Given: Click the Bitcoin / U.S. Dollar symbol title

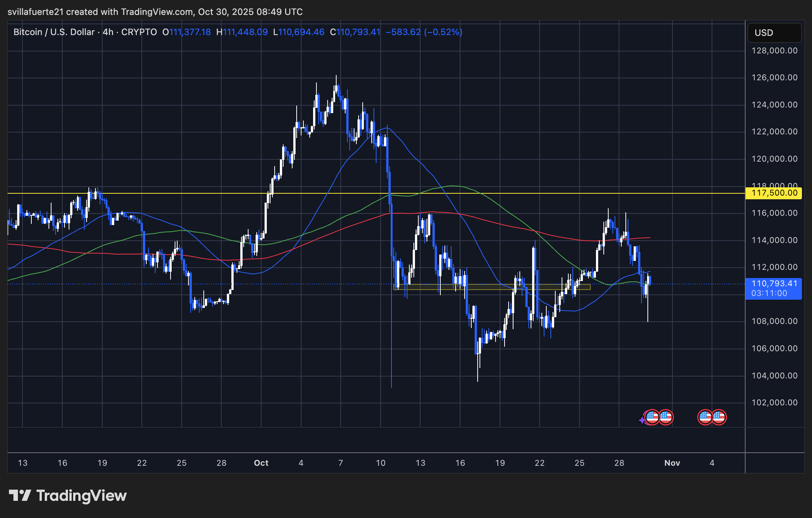Looking at the screenshot, I should pos(54,32).
